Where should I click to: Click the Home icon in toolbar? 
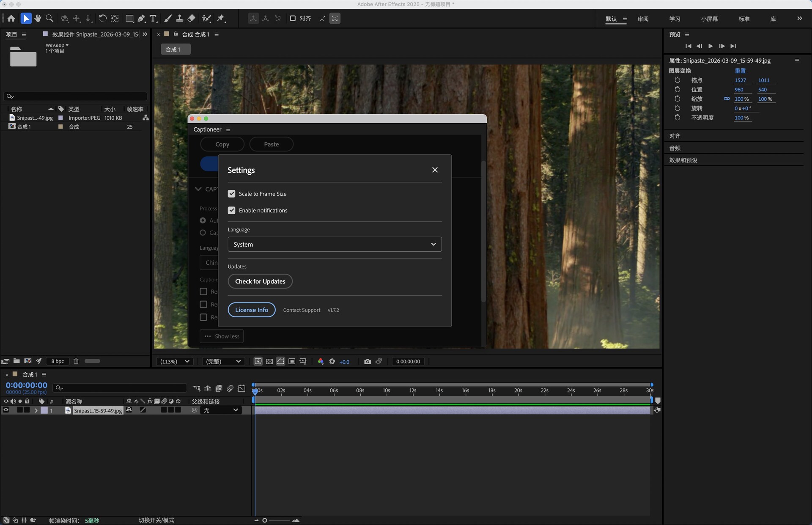click(11, 19)
